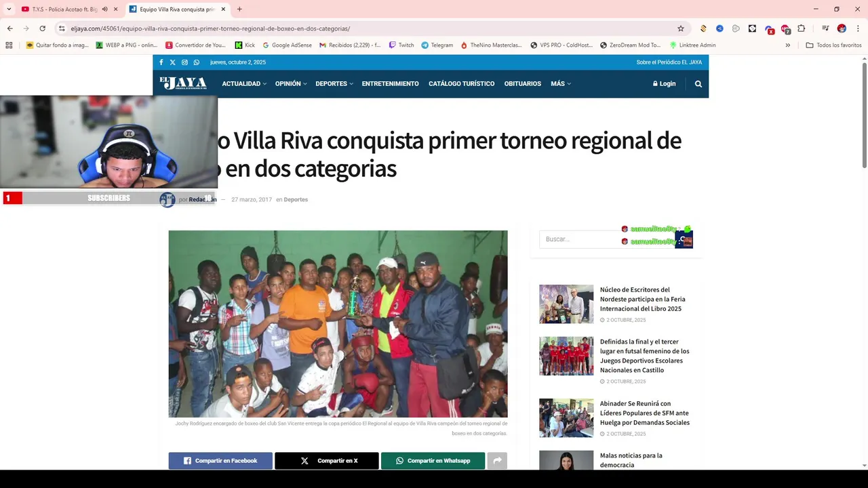Image resolution: width=868 pixels, height=488 pixels.
Task: Open Malas noticias para la democracia article
Action: tap(631, 460)
